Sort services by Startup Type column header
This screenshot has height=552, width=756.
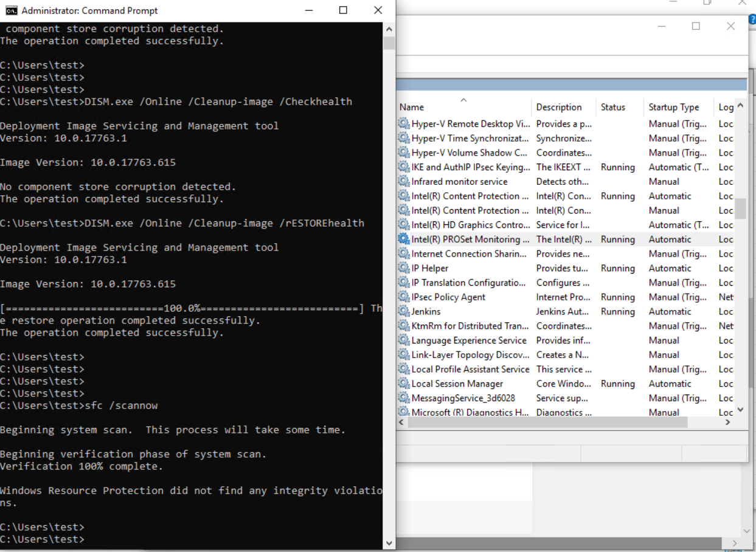(679, 107)
